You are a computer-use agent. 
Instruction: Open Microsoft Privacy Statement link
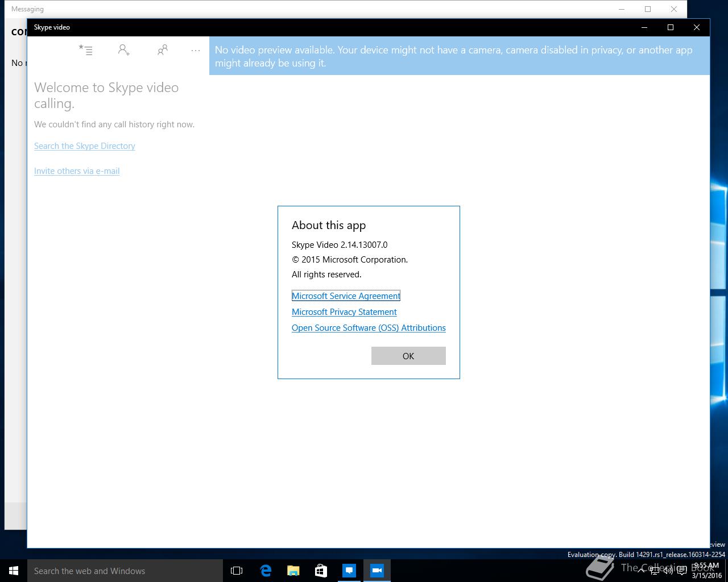[344, 311]
